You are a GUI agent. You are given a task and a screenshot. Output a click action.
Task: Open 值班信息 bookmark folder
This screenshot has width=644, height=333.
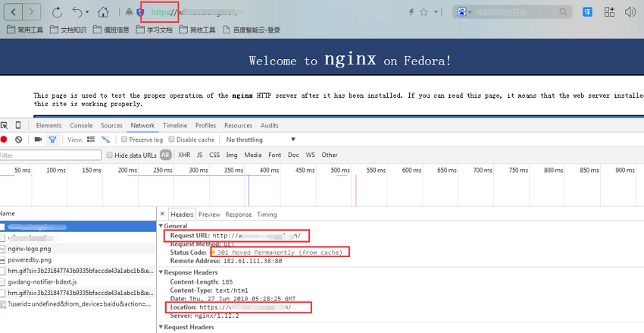click(x=111, y=30)
